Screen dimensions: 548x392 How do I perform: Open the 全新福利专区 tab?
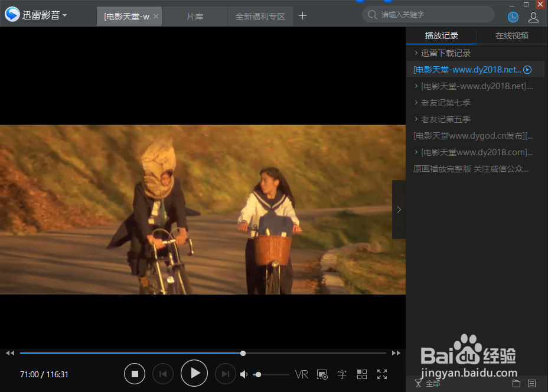tap(260, 17)
